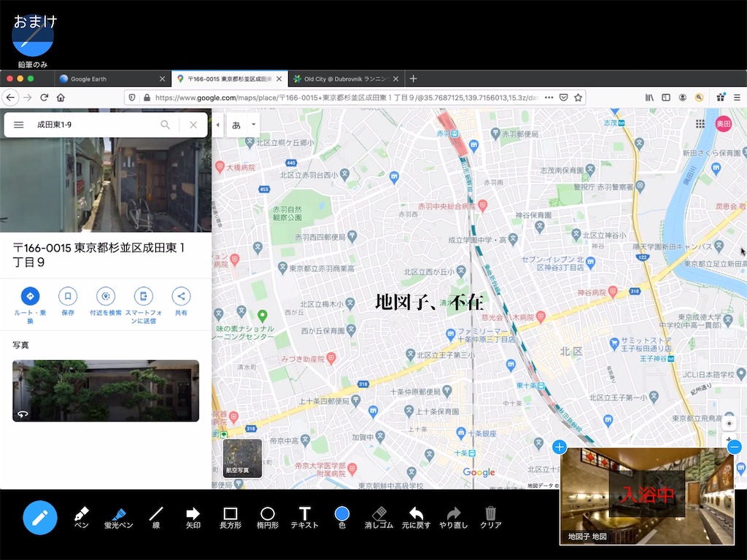
Task: Click the Maps search magnifier icon
Action: point(166,125)
